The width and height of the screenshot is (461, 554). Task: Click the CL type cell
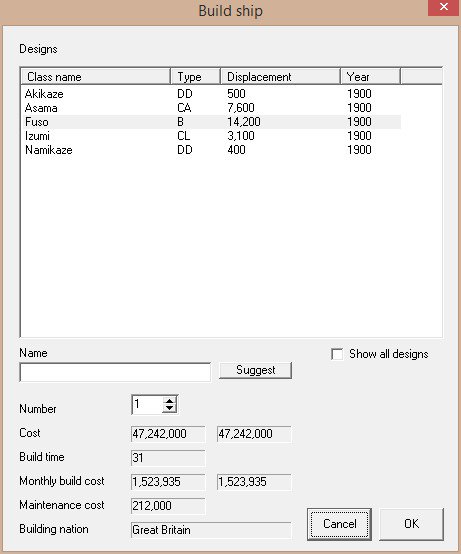[x=183, y=136]
